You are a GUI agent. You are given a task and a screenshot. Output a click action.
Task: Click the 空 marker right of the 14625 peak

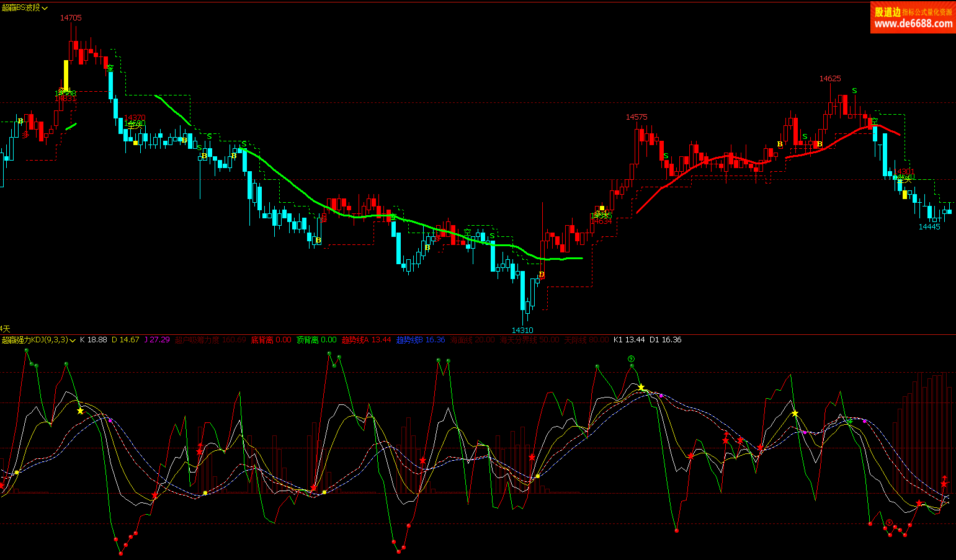[874, 121]
